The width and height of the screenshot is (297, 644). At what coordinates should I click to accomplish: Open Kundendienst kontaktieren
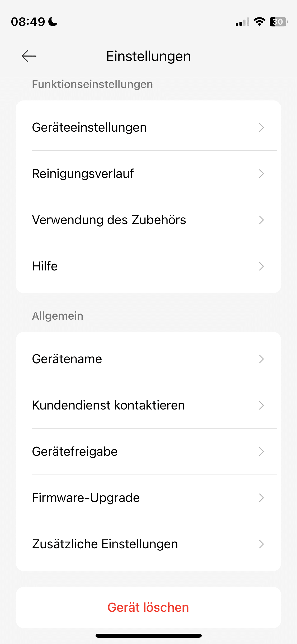click(108, 405)
